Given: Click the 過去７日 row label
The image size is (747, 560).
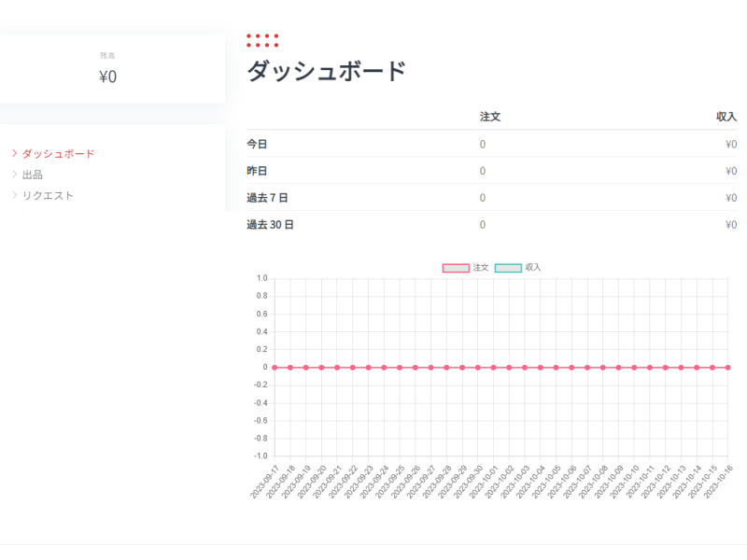Looking at the screenshot, I should [267, 198].
